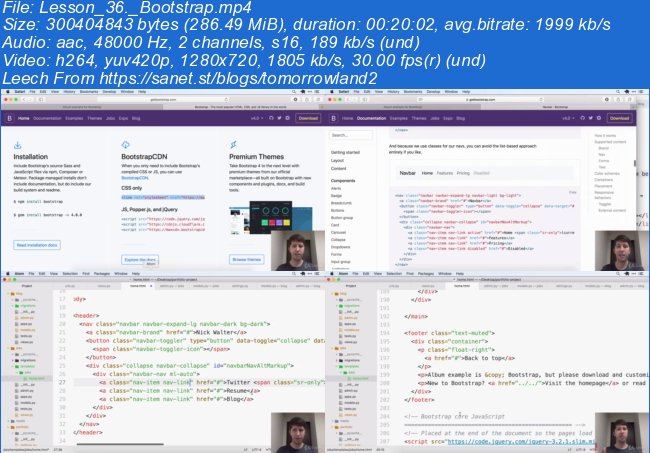Click Bootstrap B logo in top-right frame

tap(333, 118)
